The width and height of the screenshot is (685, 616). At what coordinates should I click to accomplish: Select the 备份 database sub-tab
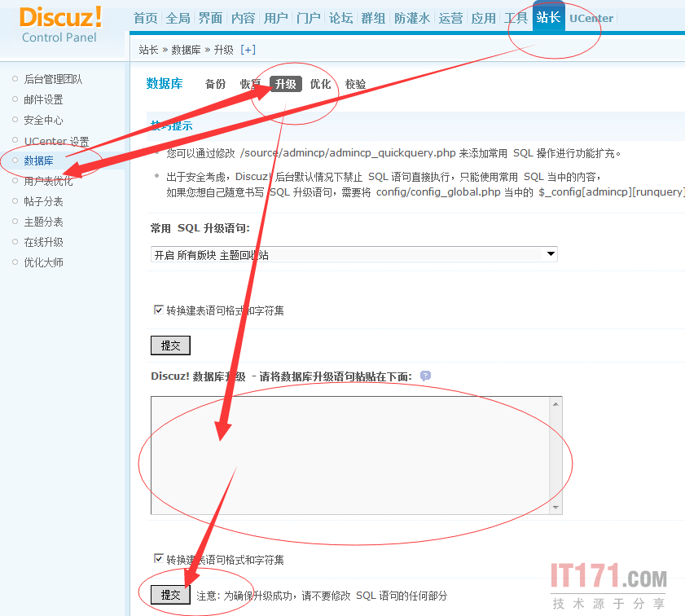(x=216, y=84)
